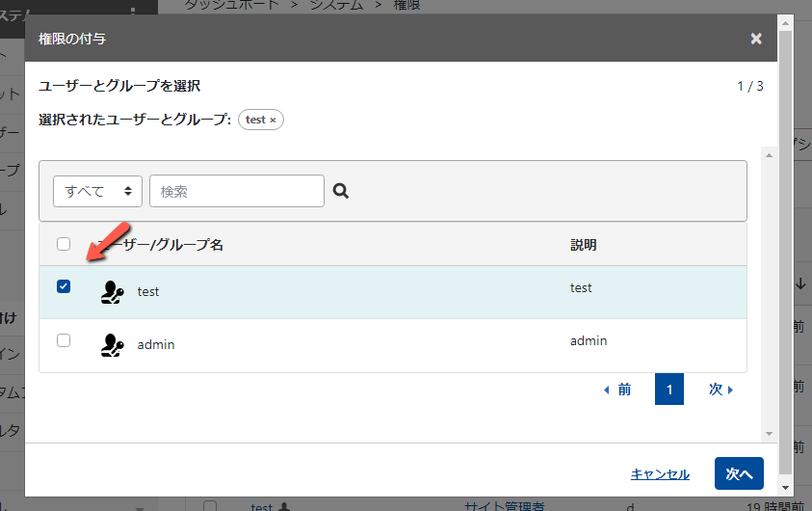Check the background test row checkbox
Image resolution: width=812 pixels, height=511 pixels.
click(x=210, y=506)
